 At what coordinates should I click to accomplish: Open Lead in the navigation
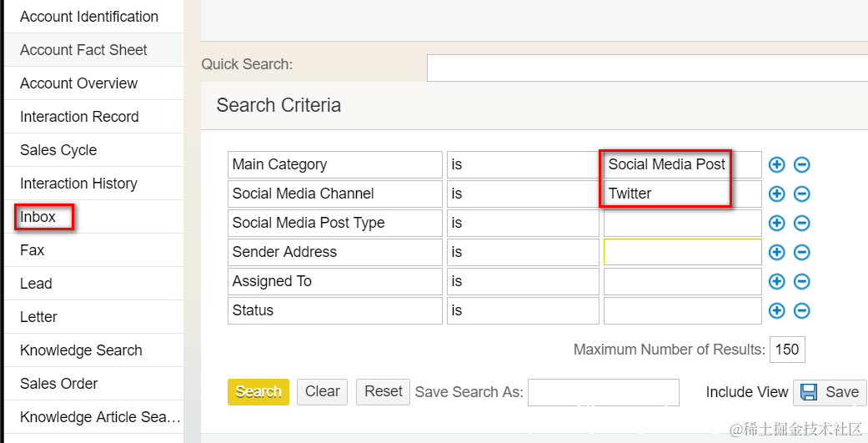click(93, 284)
